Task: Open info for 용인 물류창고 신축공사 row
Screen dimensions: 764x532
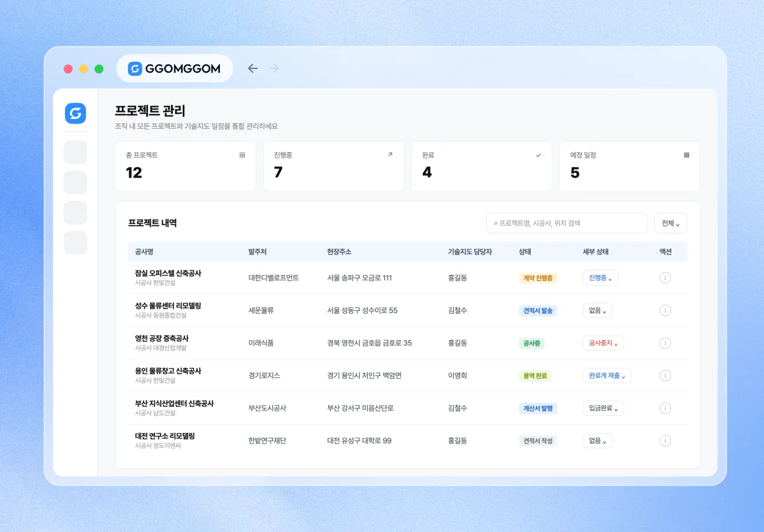Action: pos(665,376)
